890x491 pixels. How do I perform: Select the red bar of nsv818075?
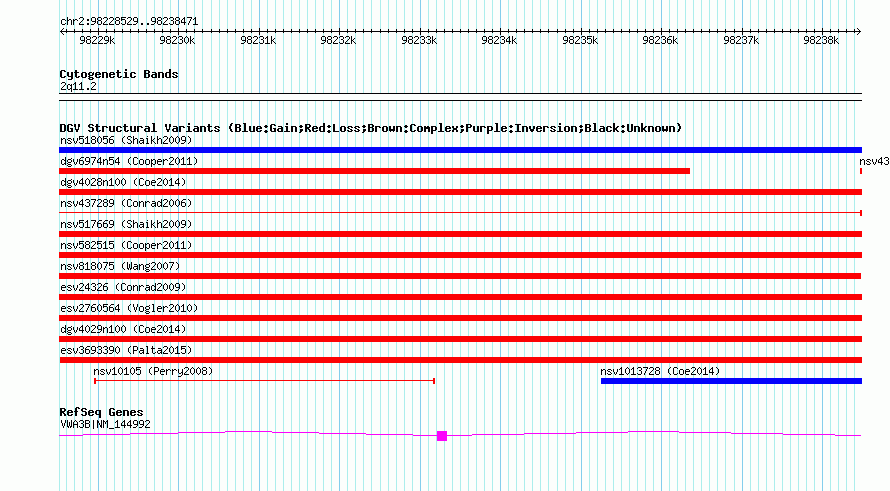[460, 276]
